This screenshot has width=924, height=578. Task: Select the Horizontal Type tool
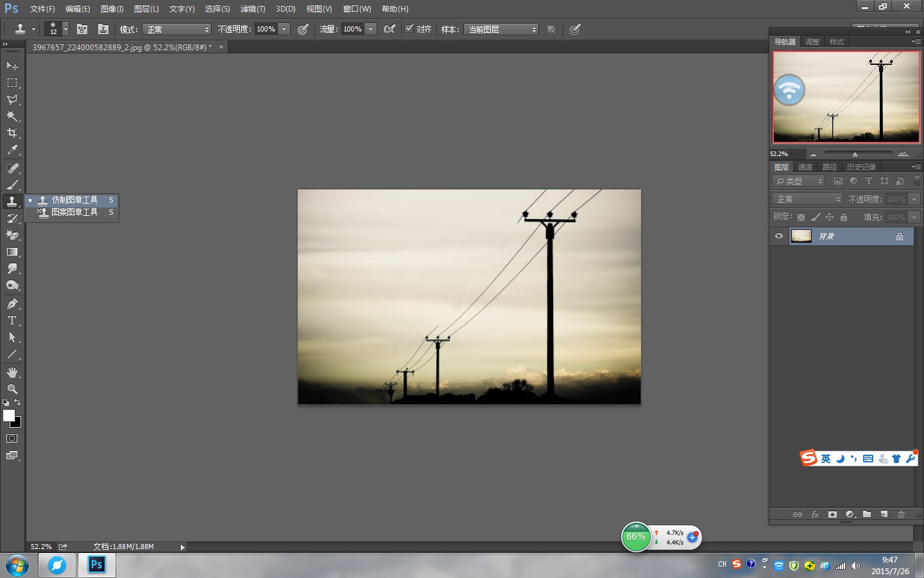[x=12, y=320]
